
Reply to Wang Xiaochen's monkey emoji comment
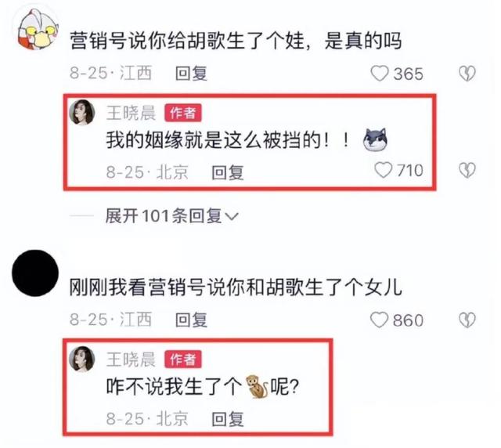click(x=228, y=419)
